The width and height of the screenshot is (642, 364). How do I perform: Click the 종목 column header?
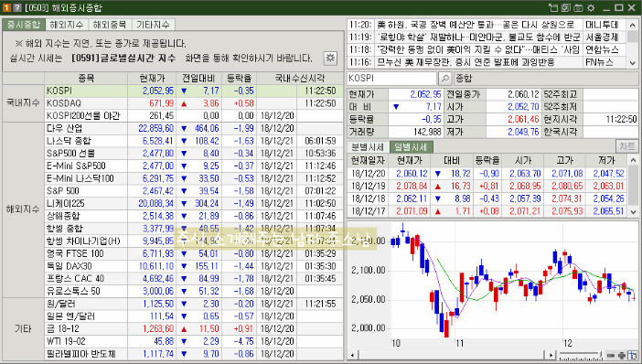click(x=86, y=79)
